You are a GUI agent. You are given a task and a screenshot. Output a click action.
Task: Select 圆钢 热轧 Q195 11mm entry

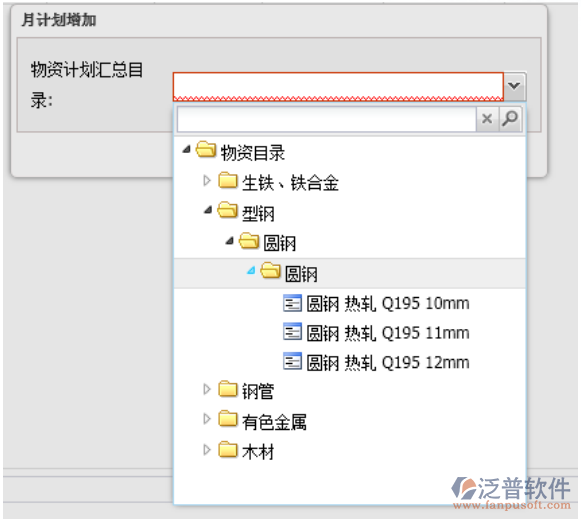click(388, 333)
